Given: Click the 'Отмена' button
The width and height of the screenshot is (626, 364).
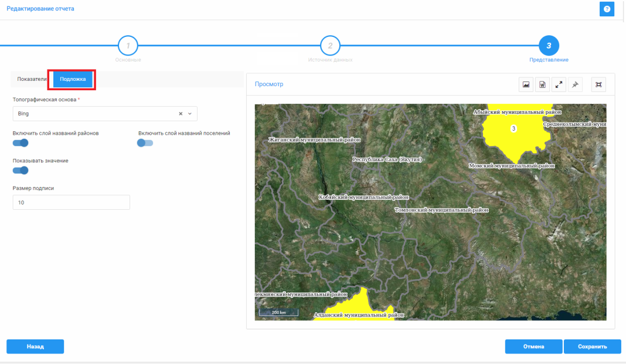Looking at the screenshot, I should point(533,346).
